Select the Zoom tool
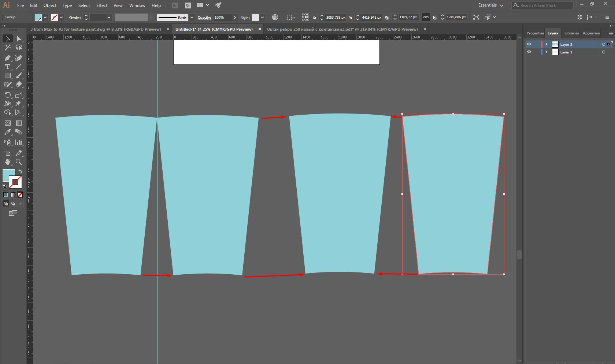Screen dimensions: 615x364 pos(19,162)
